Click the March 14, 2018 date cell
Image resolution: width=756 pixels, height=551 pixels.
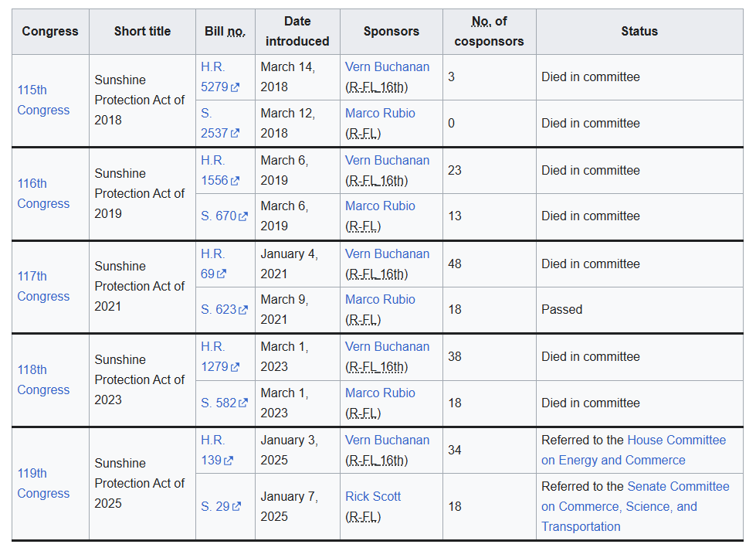297,77
